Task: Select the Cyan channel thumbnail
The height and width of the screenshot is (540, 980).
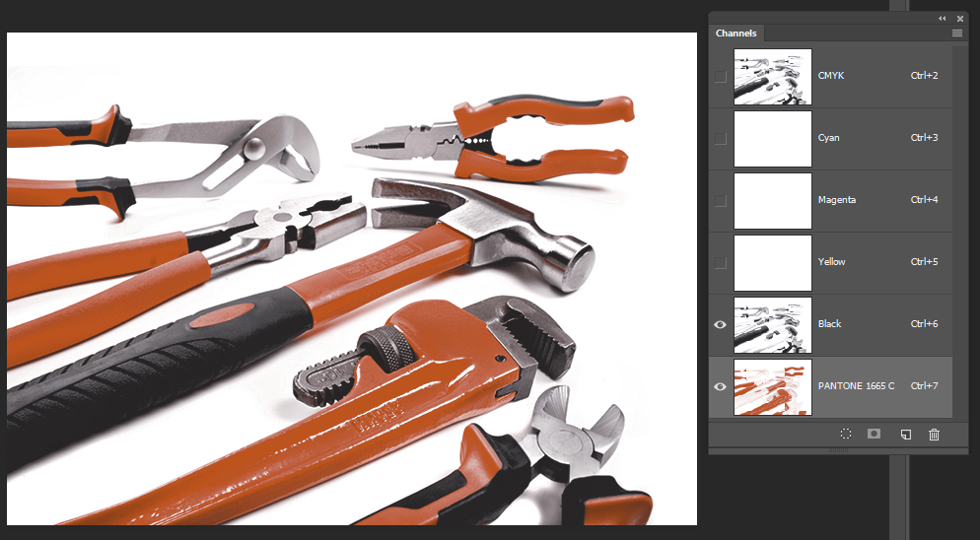Action: point(773,139)
